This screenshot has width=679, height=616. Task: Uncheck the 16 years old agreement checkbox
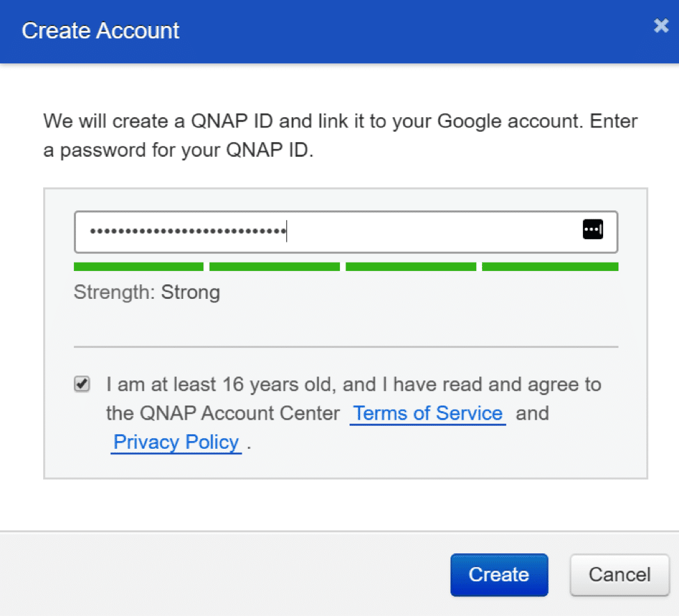(x=82, y=384)
